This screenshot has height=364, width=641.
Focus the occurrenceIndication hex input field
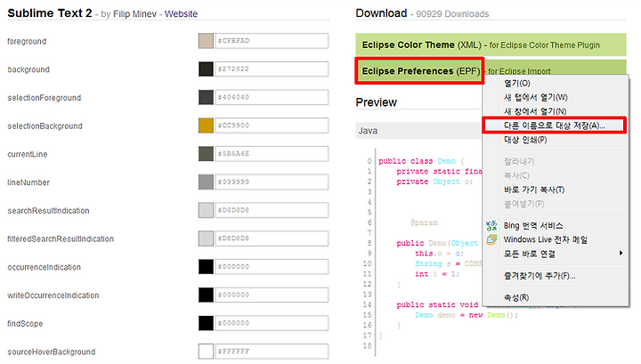point(272,266)
